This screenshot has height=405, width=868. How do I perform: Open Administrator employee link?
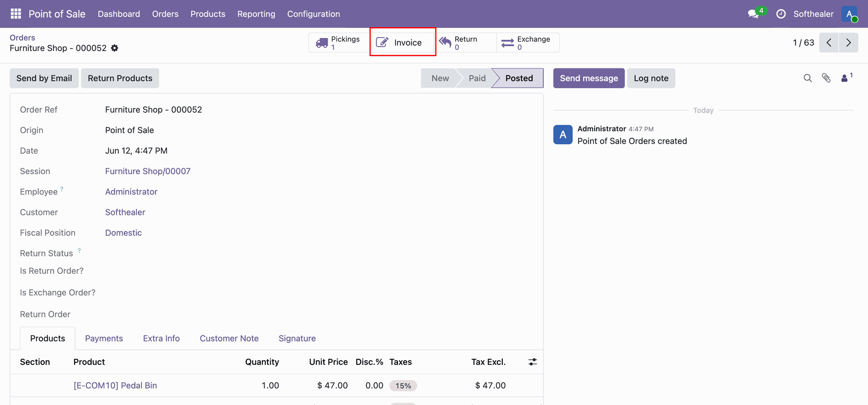pyautogui.click(x=131, y=192)
